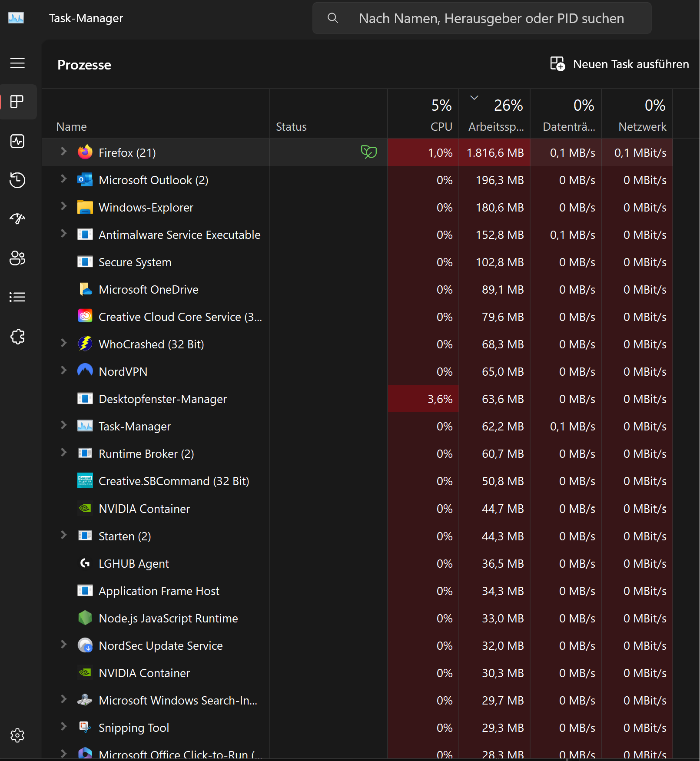Click Firefox CPU value 1,0%
Screen dimensions: 700x761
coord(440,152)
